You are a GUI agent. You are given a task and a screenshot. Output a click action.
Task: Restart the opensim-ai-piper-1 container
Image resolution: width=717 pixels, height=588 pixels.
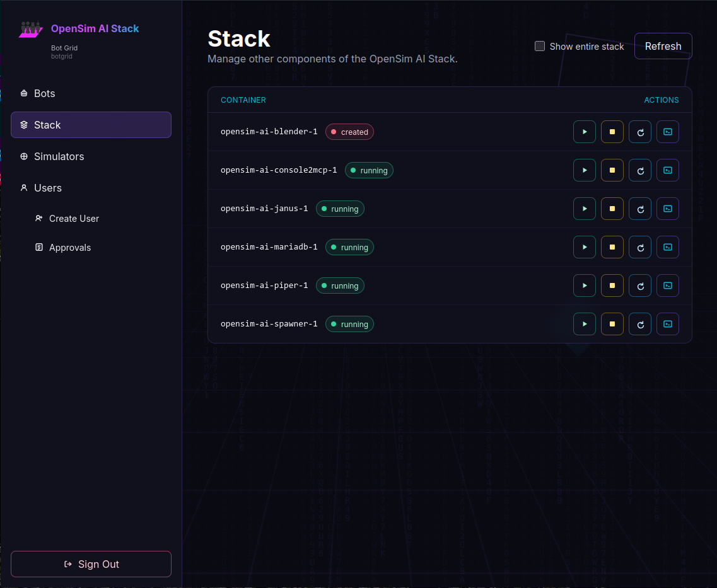(x=640, y=285)
